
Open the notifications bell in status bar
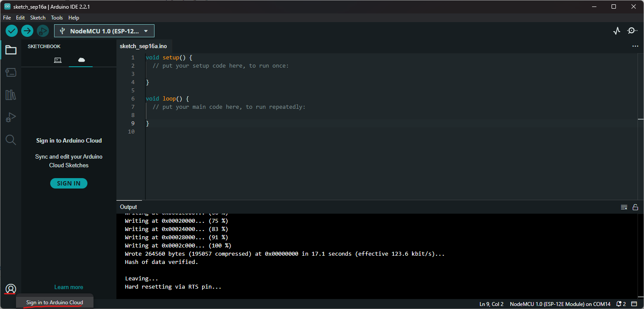(621, 304)
